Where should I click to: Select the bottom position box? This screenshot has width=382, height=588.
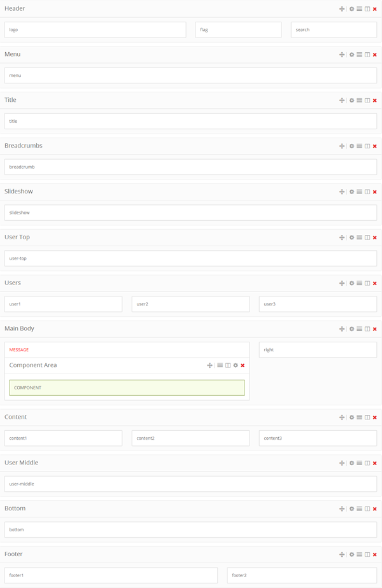(x=190, y=529)
